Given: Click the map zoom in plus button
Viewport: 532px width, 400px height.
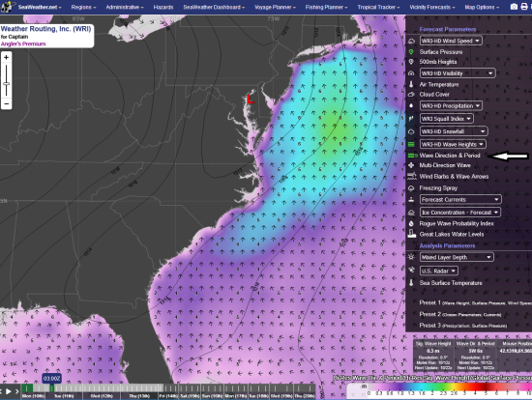Looking at the screenshot, I should [x=7, y=58].
